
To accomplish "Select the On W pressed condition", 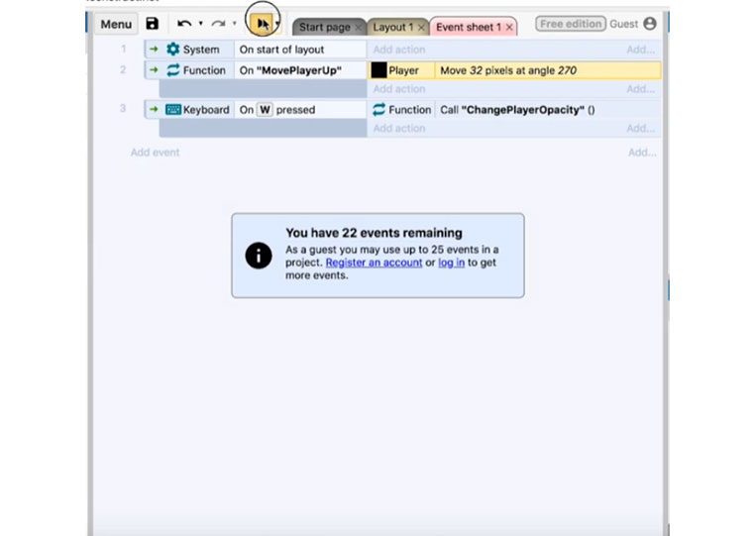I will [300, 110].
